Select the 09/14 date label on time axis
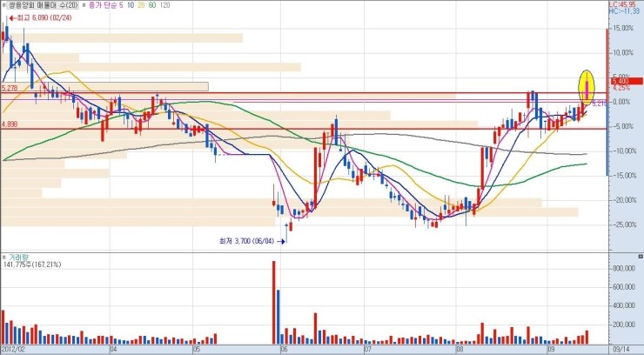Viewport: 644px width, 355px height. 621,350
